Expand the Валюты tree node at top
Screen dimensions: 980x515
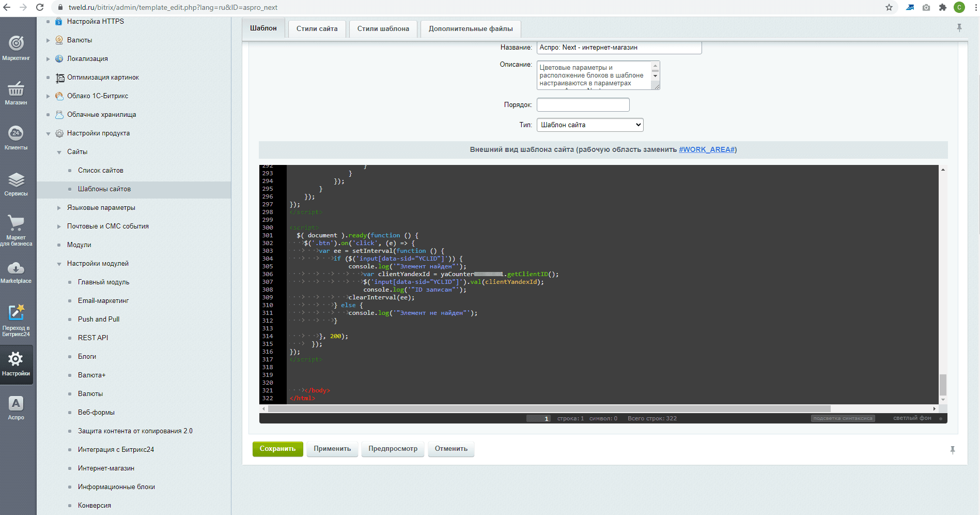click(x=48, y=40)
